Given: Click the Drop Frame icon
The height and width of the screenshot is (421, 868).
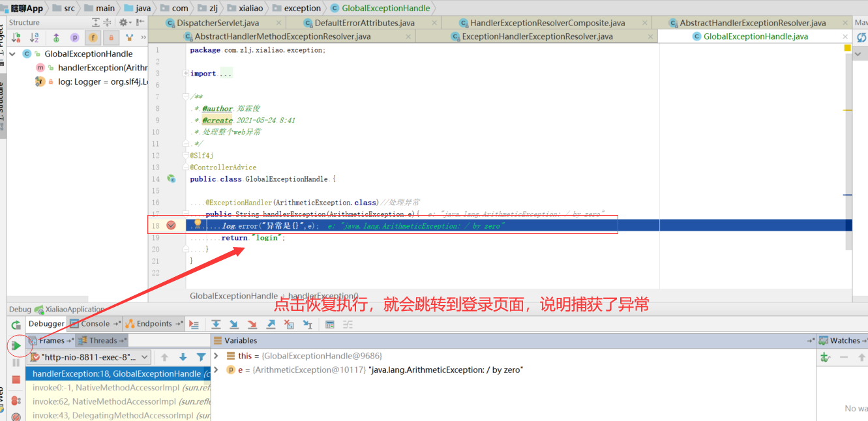Looking at the screenshot, I should (289, 324).
